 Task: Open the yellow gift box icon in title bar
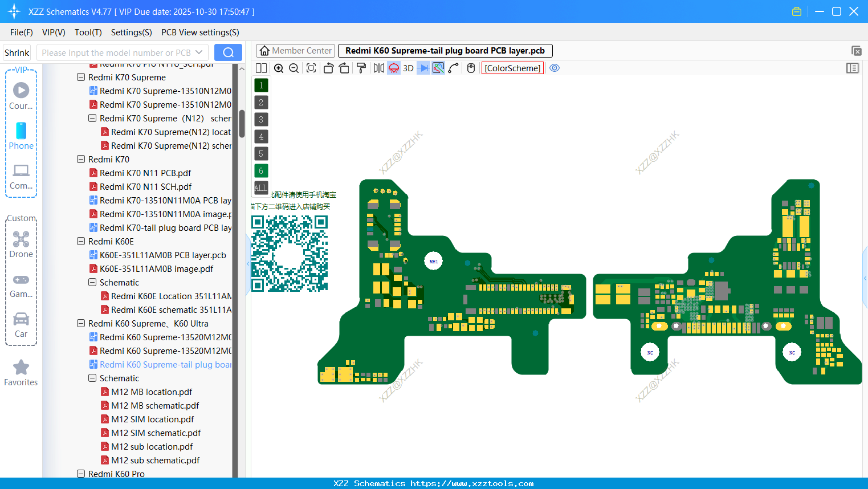pyautogui.click(x=797, y=11)
